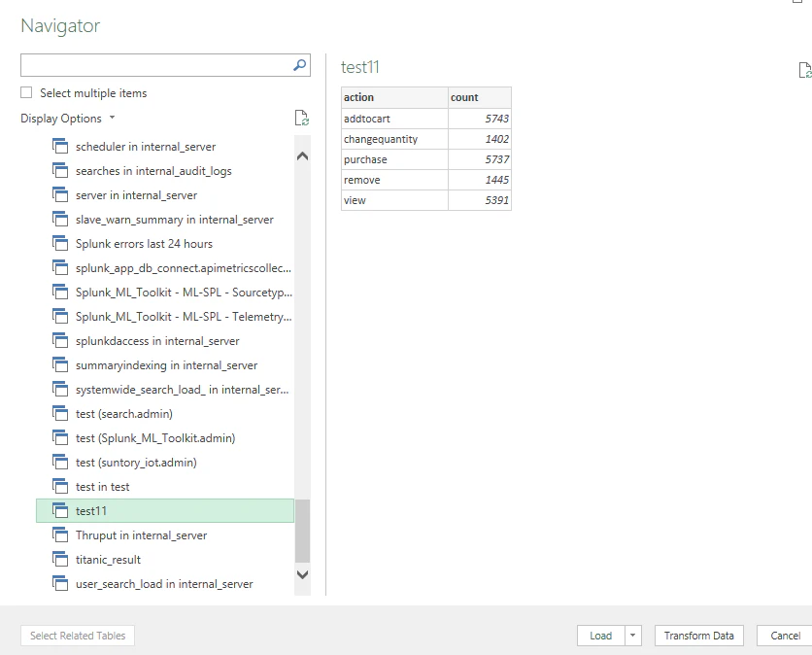The image size is (812, 655).
Task: Open the Load button dropdown arrow
Action: pyautogui.click(x=633, y=636)
